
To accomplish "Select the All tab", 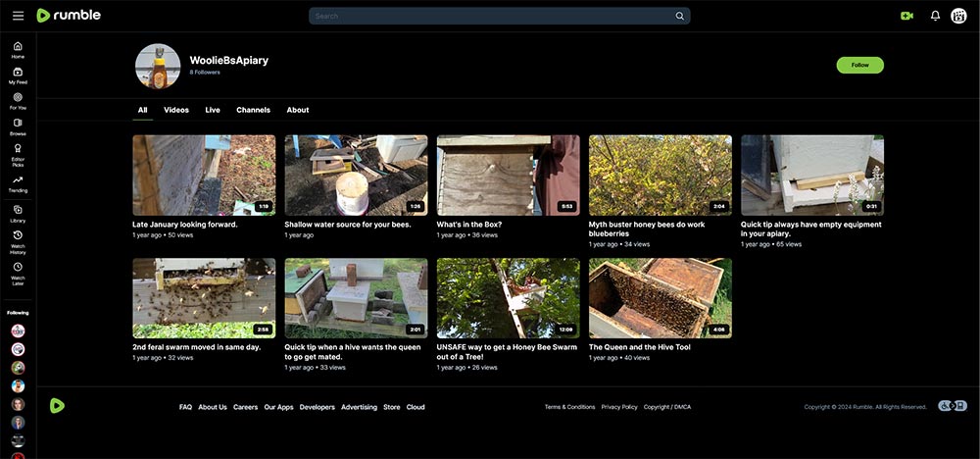I will click(x=142, y=110).
